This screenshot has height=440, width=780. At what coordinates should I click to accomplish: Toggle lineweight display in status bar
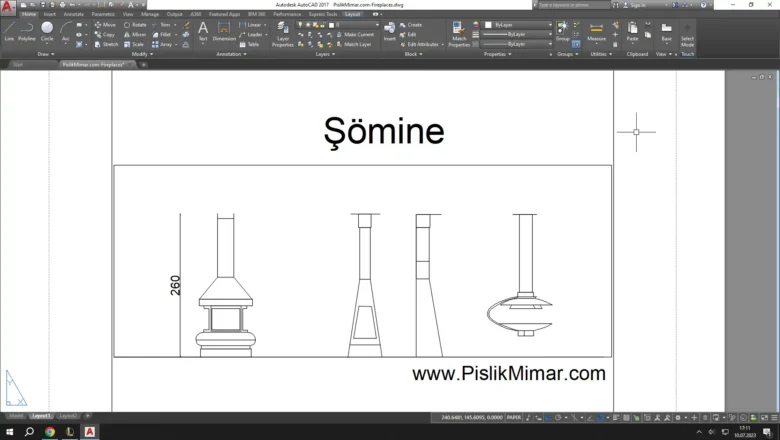point(617,418)
